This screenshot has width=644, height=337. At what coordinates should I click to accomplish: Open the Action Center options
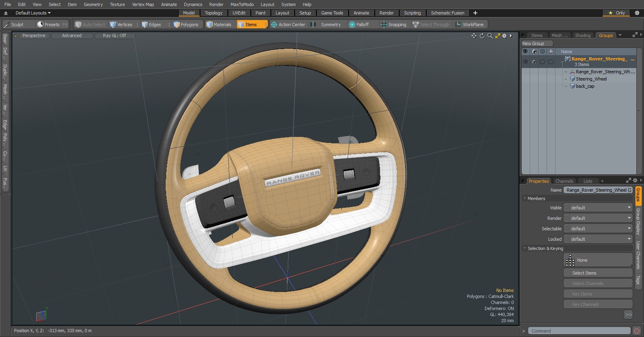pos(288,25)
